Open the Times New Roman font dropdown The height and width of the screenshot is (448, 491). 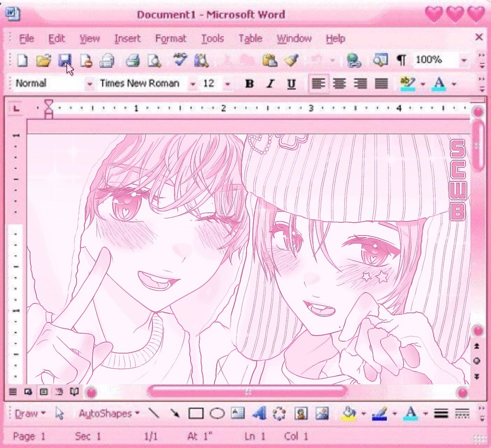193,84
